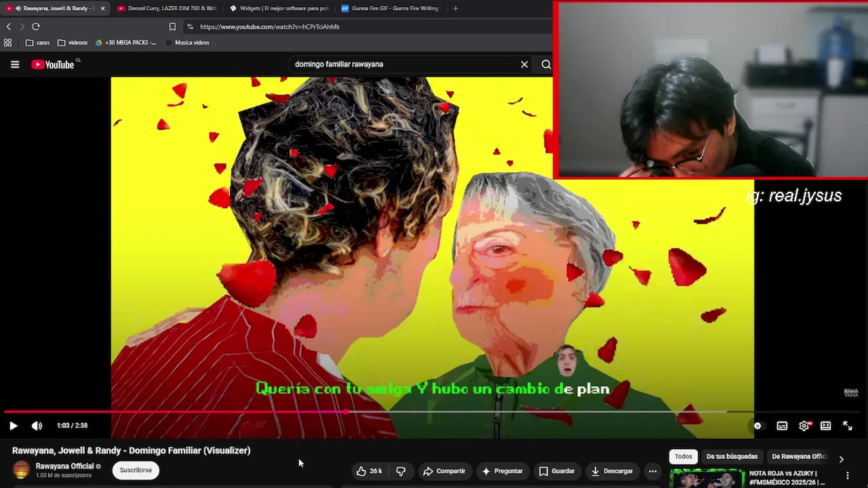
Task: Select the De tus búsquedas chip
Action: tap(732, 457)
